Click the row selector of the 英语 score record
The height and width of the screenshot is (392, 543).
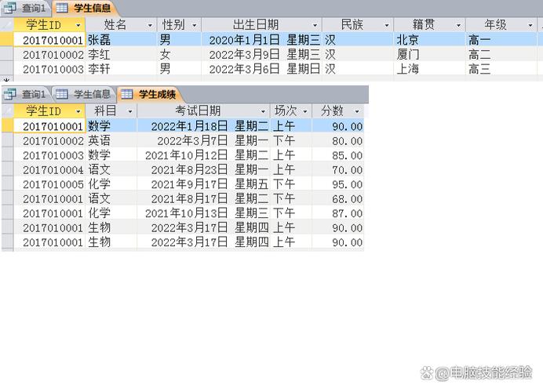click(x=8, y=141)
